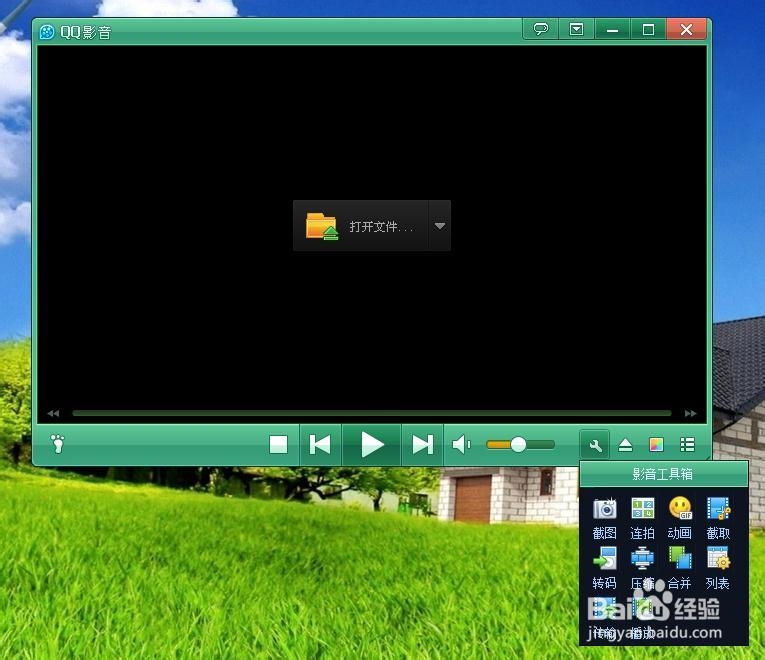Screen dimensions: 765x660
Task: Open the 动画 GIF maker tool
Action: pyautogui.click(x=680, y=518)
